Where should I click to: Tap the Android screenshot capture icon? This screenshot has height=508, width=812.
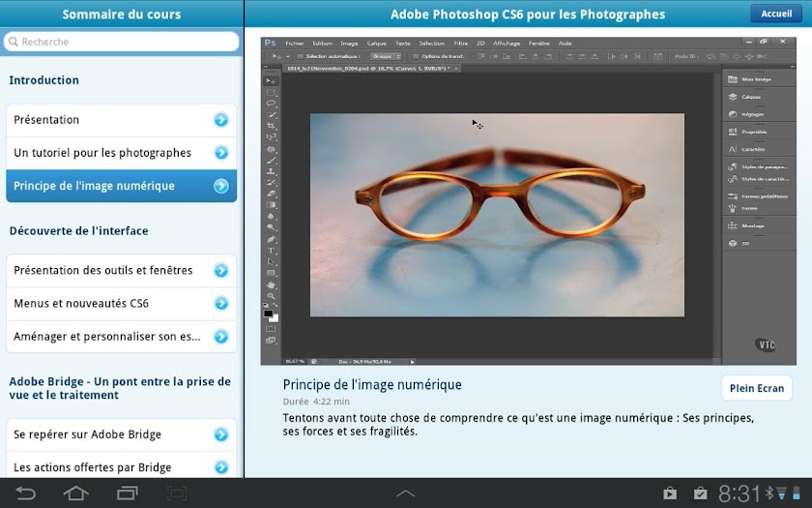click(177, 493)
